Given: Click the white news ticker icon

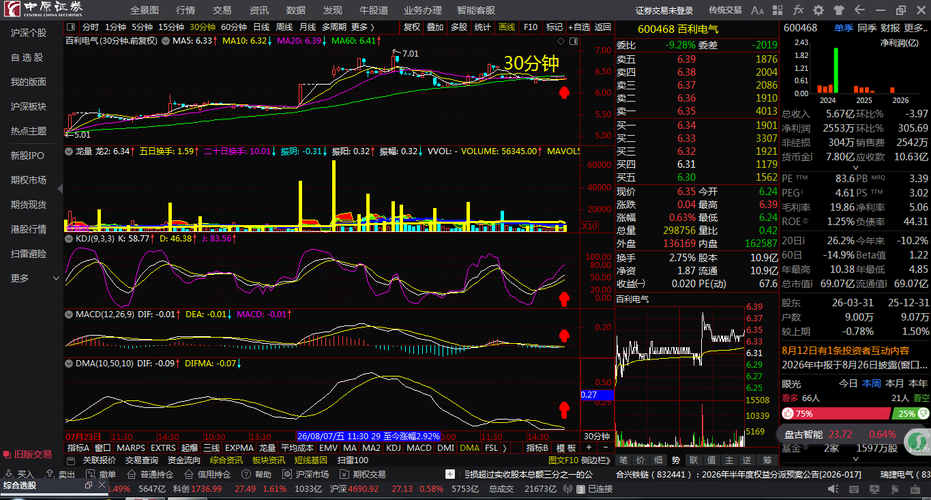Looking at the screenshot, I should 450,474.
